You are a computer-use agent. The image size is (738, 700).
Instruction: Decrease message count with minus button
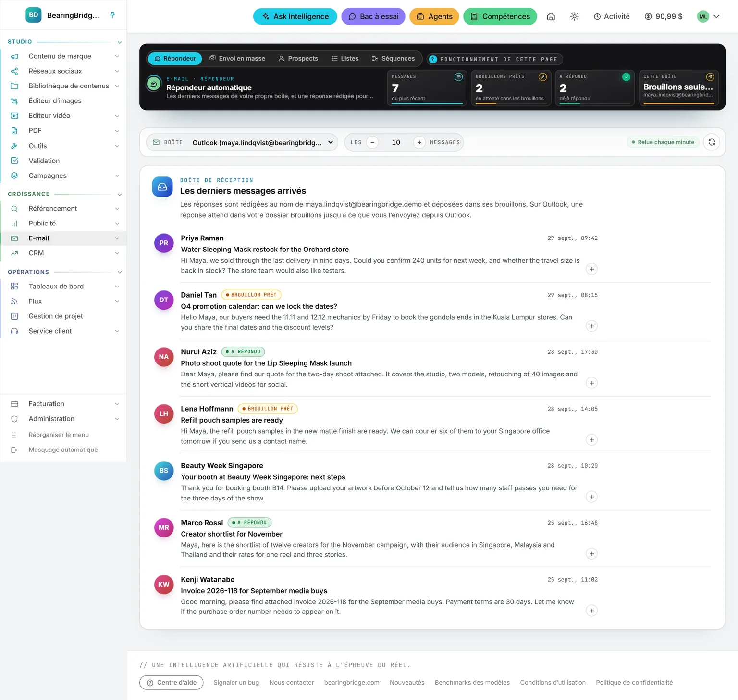tap(372, 142)
